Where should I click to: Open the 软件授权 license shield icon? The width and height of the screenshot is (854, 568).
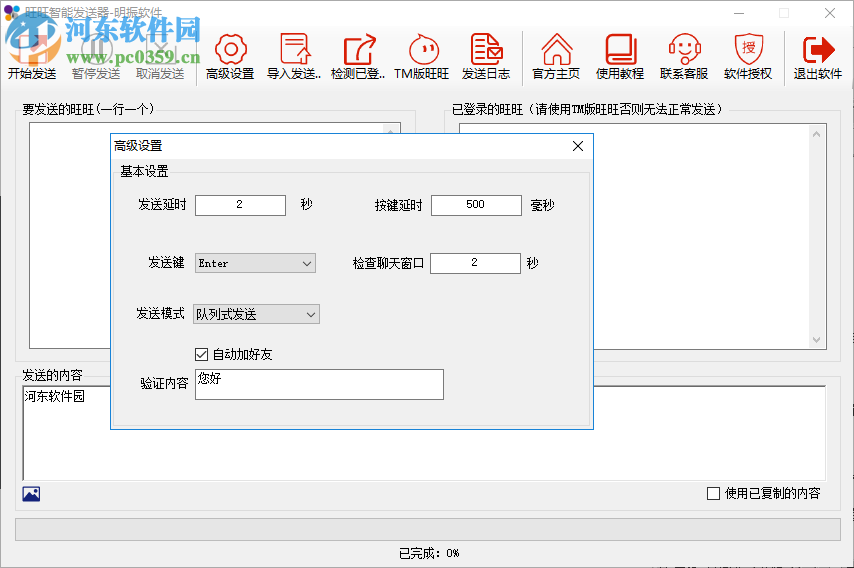748,49
